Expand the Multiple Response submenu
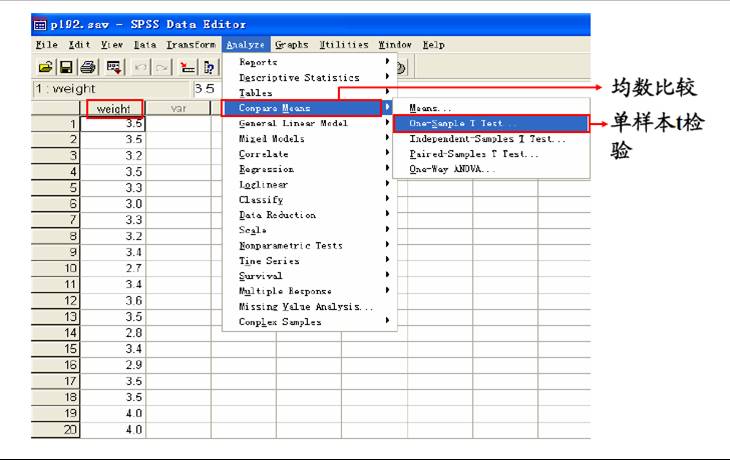This screenshot has width=730, height=460. [x=310, y=291]
